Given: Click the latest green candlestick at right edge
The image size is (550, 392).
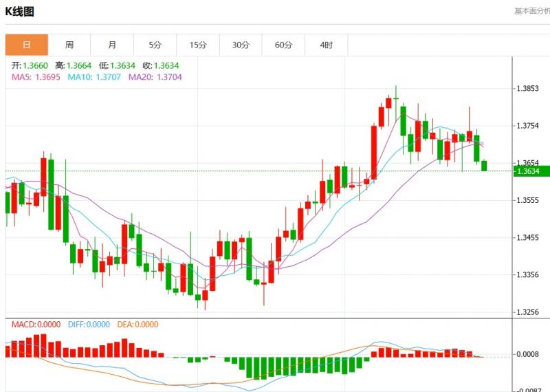Looking at the screenshot, I should pyautogui.click(x=484, y=165).
